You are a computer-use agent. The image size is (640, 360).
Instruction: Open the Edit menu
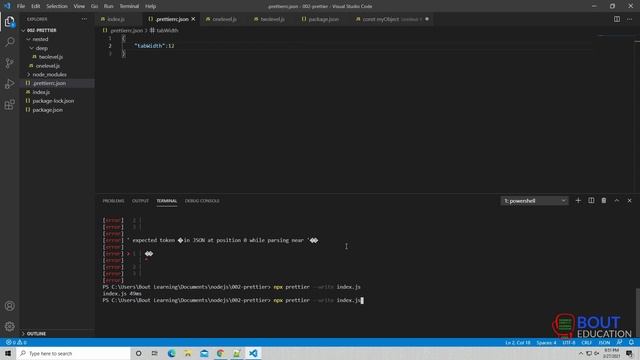36,6
